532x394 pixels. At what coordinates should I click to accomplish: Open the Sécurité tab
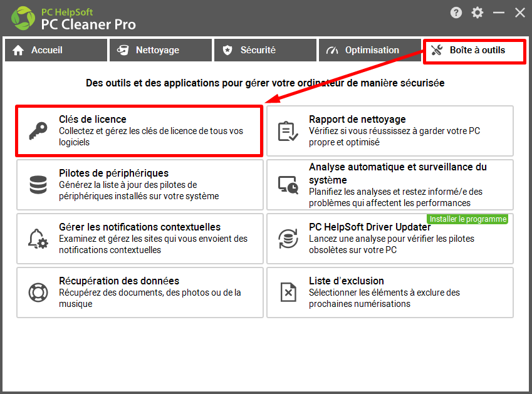pos(265,50)
